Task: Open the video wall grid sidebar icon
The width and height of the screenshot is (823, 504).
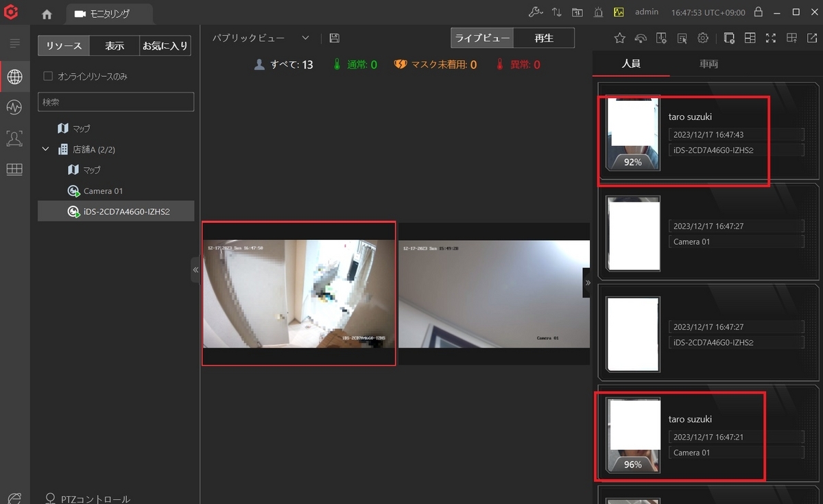Action: coord(14,169)
